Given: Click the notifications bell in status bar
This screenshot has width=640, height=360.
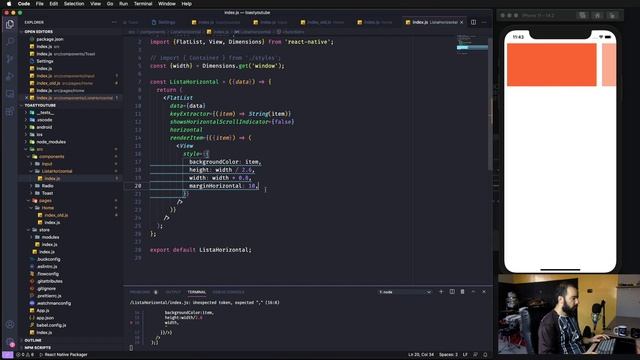Looking at the screenshot, I should (x=485, y=355).
